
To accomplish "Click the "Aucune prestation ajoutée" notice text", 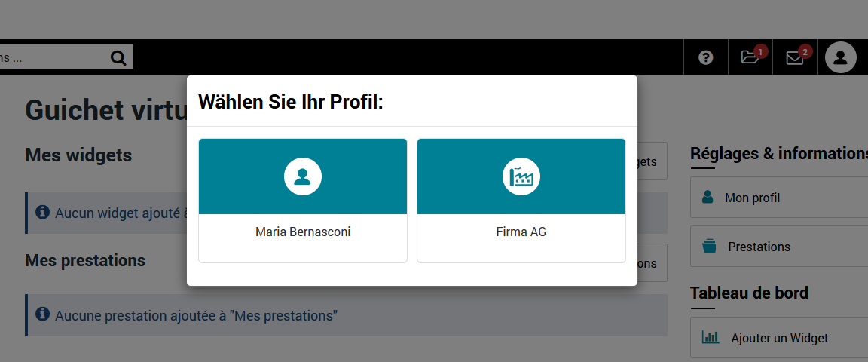I will pyautogui.click(x=196, y=315).
